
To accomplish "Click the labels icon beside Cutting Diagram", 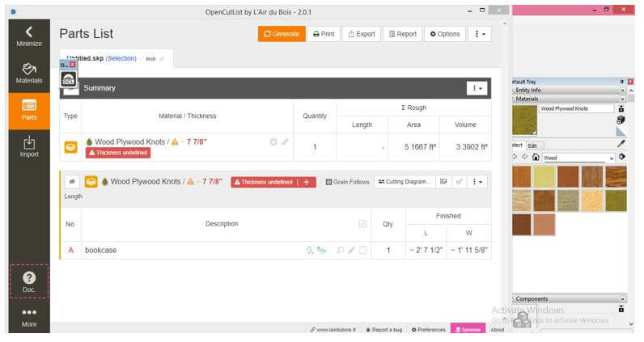I will (x=443, y=181).
